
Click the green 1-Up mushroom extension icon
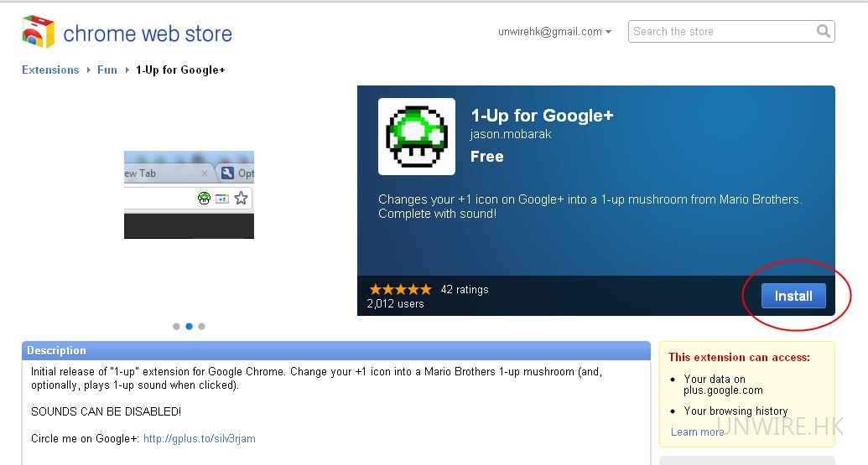(417, 137)
